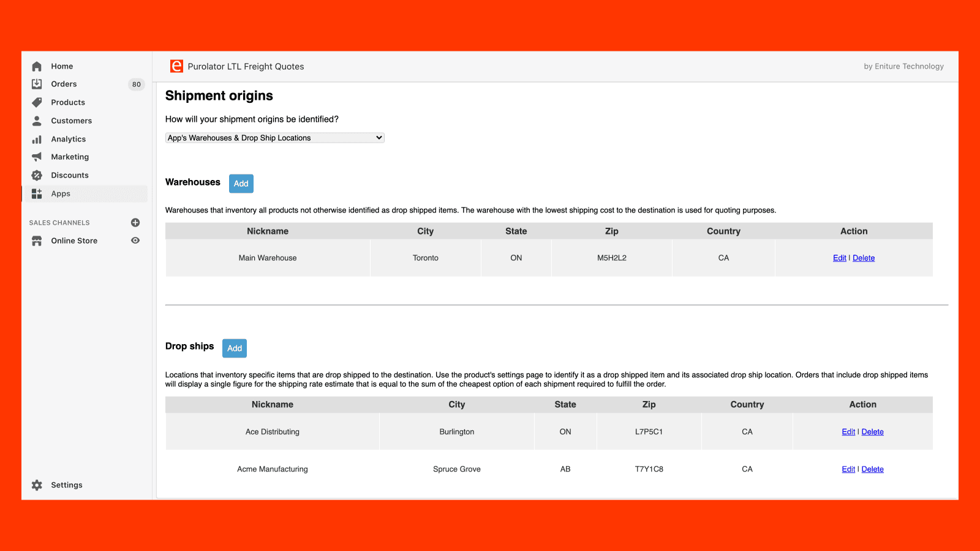980x551 pixels.
Task: Click the Marketing megaphone icon
Action: pyautogui.click(x=37, y=157)
